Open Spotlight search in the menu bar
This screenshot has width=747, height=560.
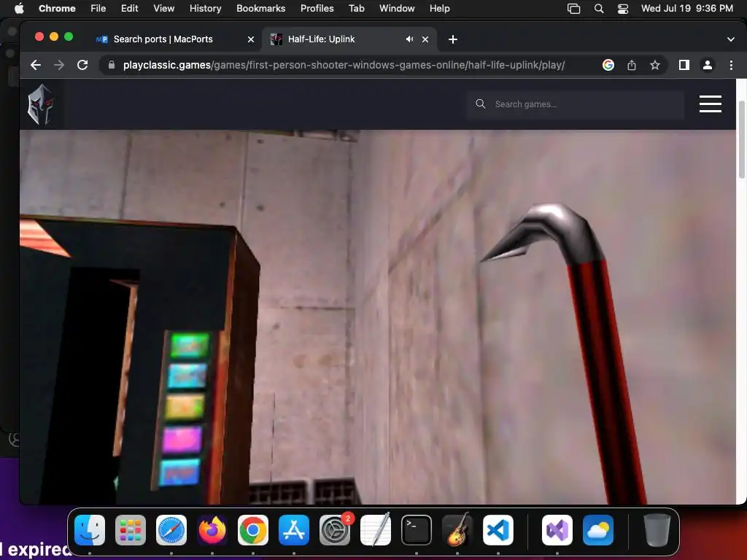click(x=599, y=9)
